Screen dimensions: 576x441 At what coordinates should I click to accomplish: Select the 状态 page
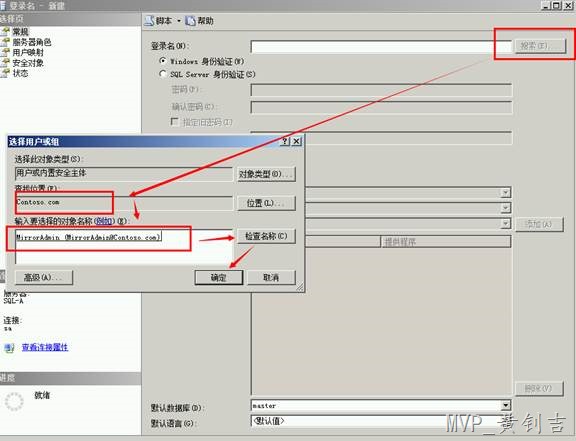tap(20, 73)
